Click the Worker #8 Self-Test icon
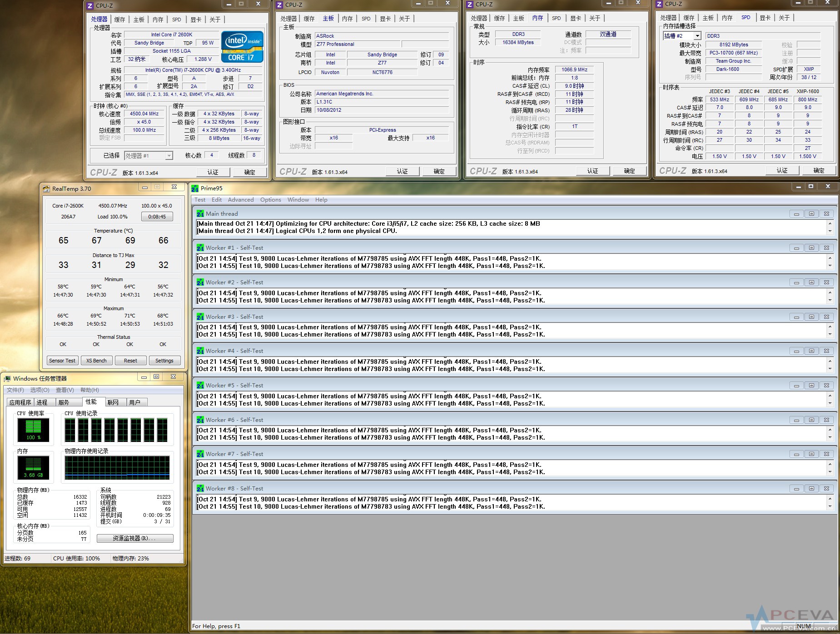This screenshot has width=840, height=634. tap(200, 489)
